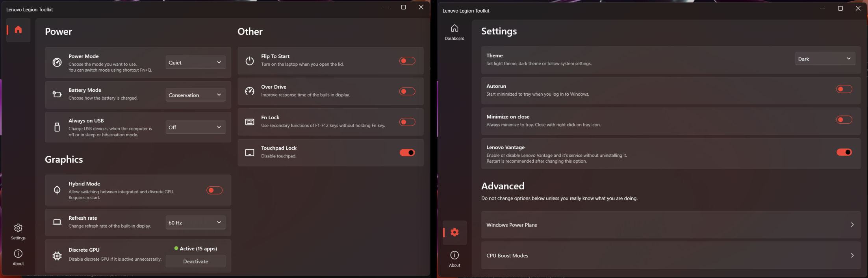
Task: Click the Power section heading
Action: coord(58,32)
